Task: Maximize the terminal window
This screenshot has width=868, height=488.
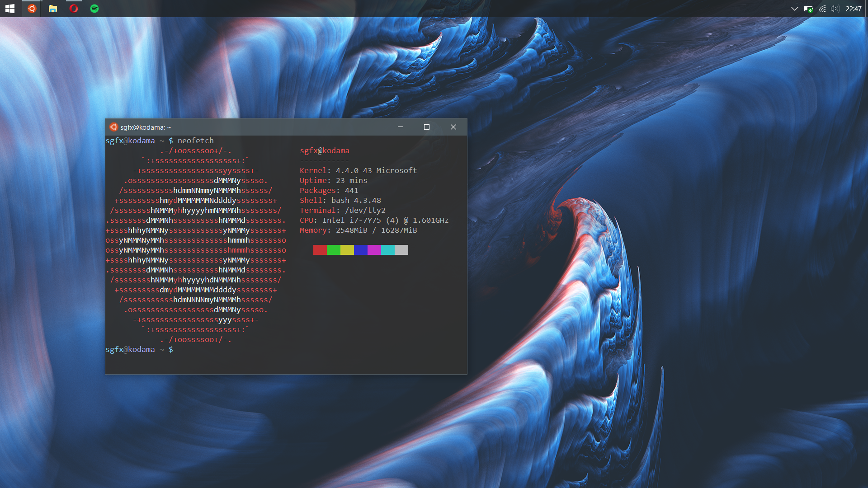Action: pyautogui.click(x=426, y=127)
